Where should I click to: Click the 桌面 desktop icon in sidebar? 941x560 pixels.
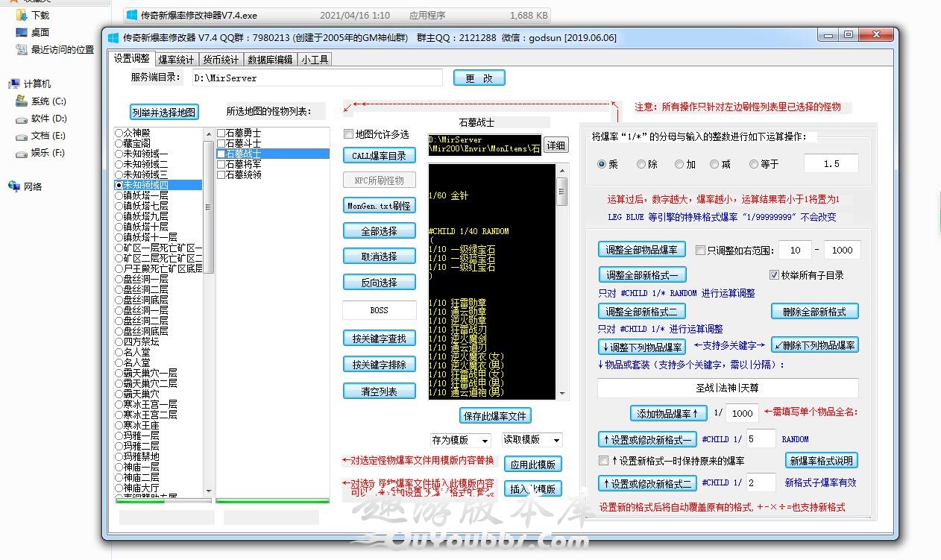coord(22,32)
